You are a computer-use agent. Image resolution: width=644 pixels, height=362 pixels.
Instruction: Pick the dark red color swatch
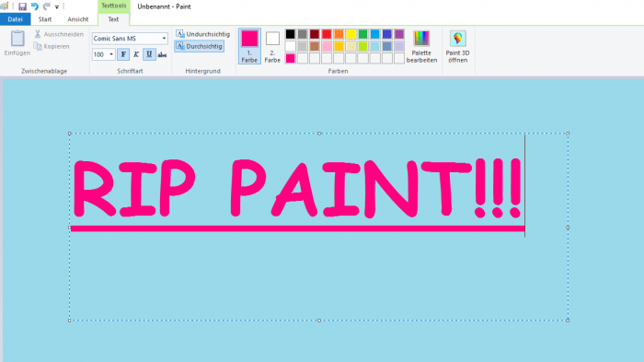[x=315, y=34]
